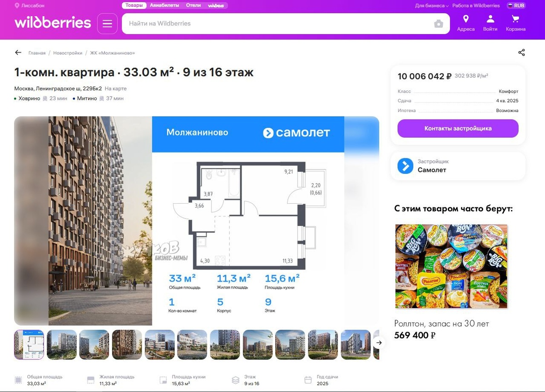Select the fourth gallery thumbnail
This screenshot has width=545, height=392.
pos(127,345)
